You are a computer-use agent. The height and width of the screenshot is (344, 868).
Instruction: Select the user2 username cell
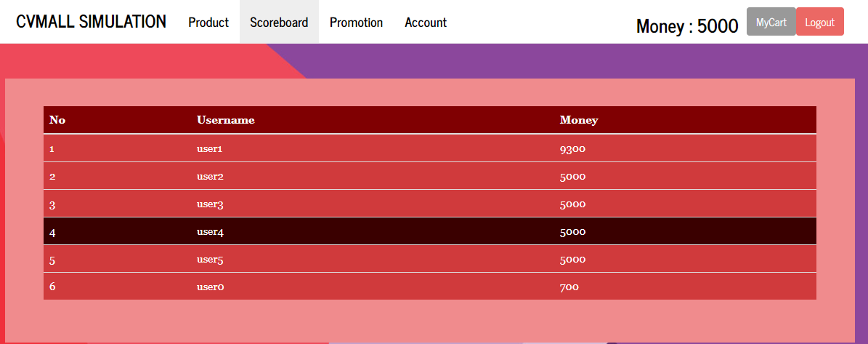pos(210,176)
